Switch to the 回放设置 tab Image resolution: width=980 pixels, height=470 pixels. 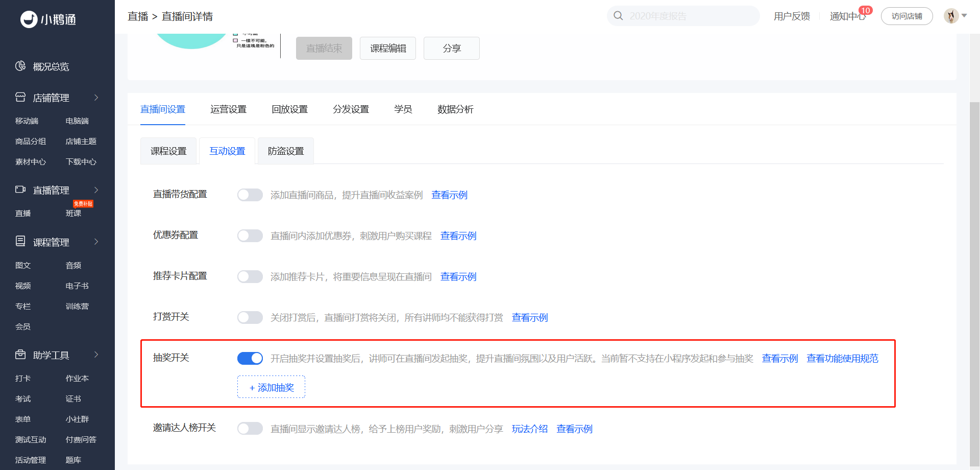(289, 109)
